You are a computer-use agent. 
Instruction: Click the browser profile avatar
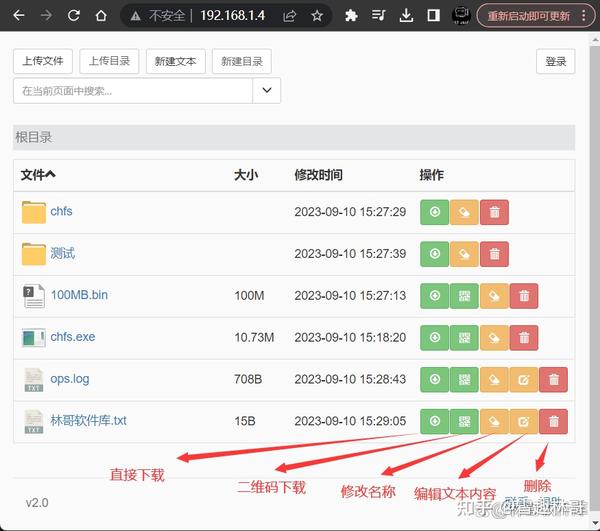(461, 15)
